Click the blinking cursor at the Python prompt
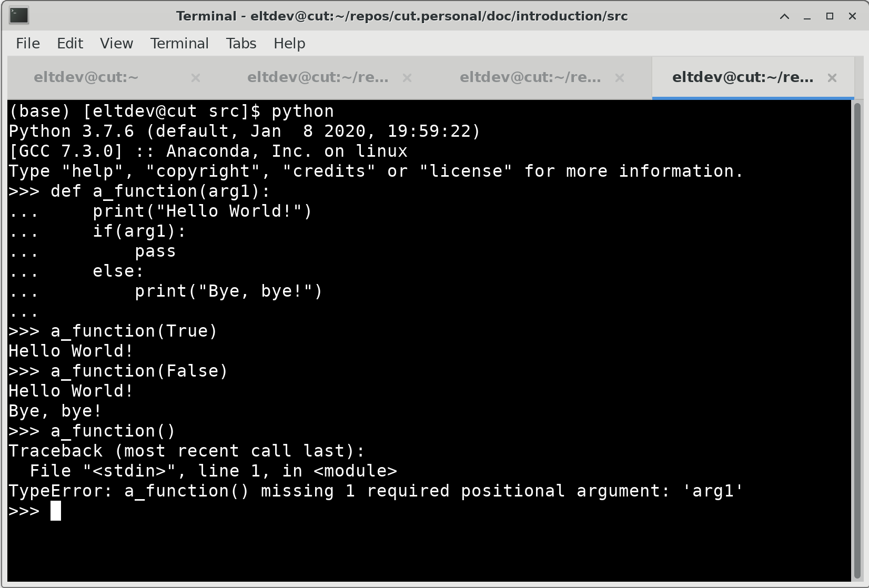The height and width of the screenshot is (588, 869). 55,510
